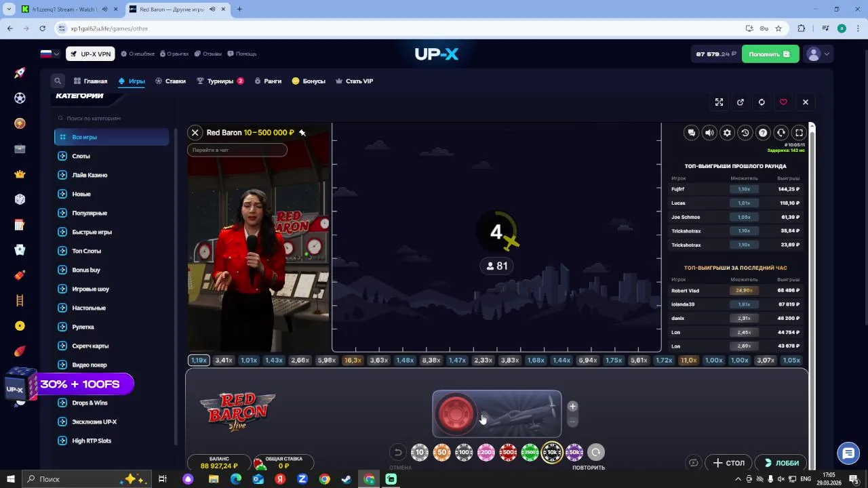Viewport: 868px width, 488px height.
Task: Repeat the previous bet (Повторить)
Action: 595,453
